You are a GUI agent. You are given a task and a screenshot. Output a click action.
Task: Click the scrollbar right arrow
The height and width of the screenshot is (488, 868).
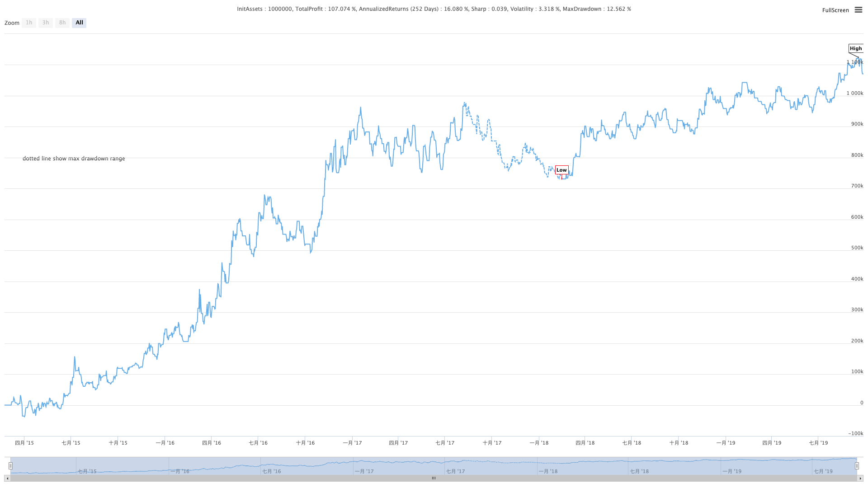(x=860, y=478)
